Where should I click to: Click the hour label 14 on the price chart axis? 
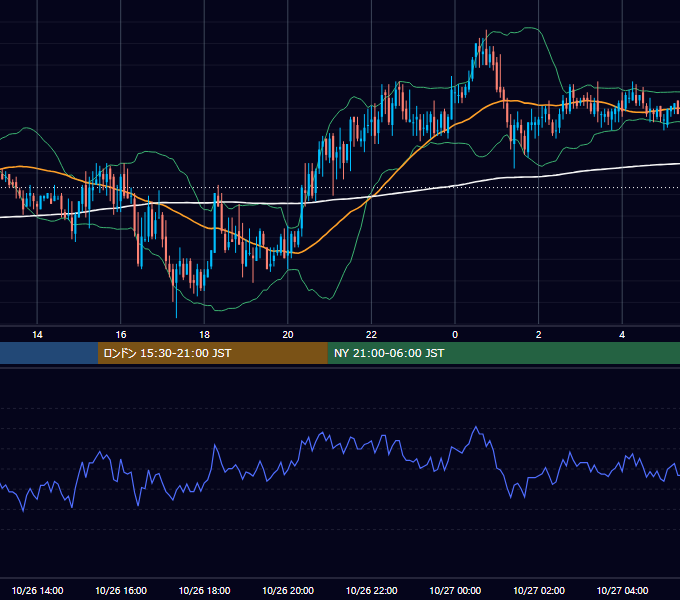(37, 335)
